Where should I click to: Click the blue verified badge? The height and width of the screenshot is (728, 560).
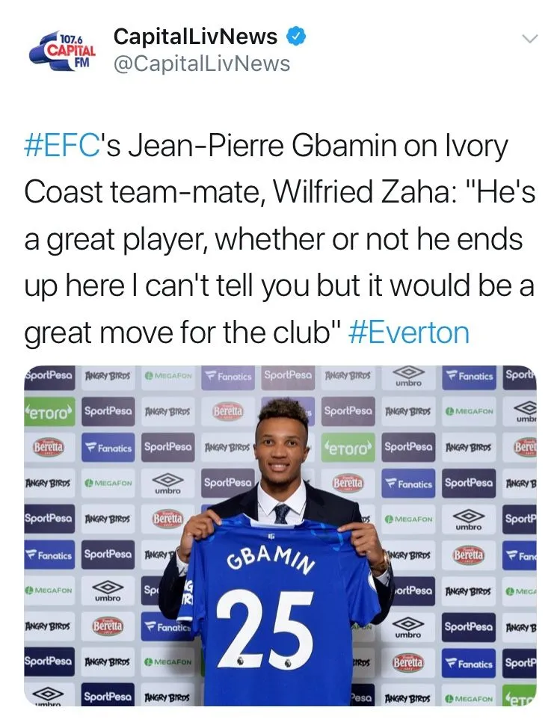[x=296, y=36]
